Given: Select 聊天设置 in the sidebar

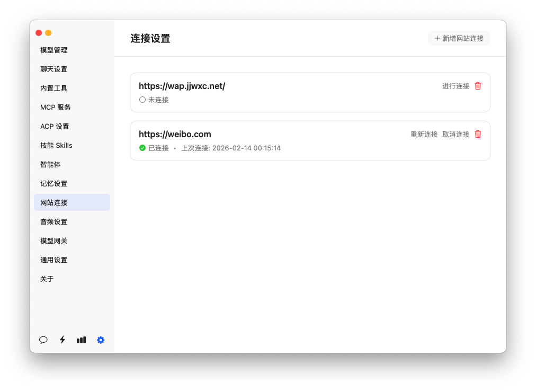Looking at the screenshot, I should tap(54, 69).
